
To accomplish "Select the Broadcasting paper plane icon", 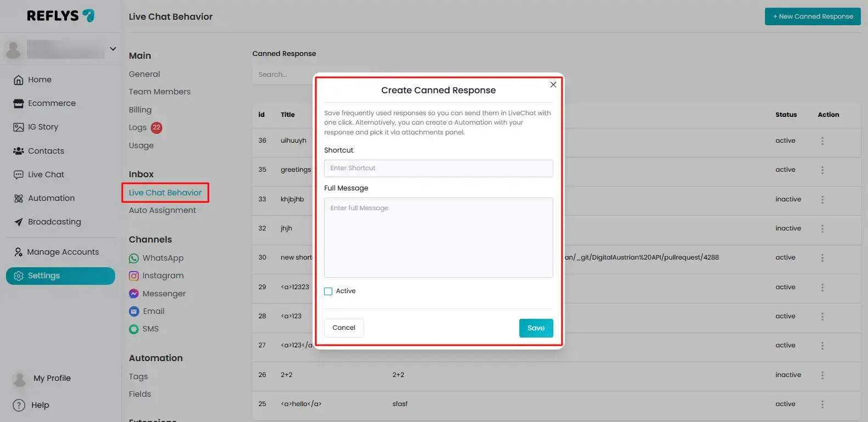I will (x=19, y=222).
